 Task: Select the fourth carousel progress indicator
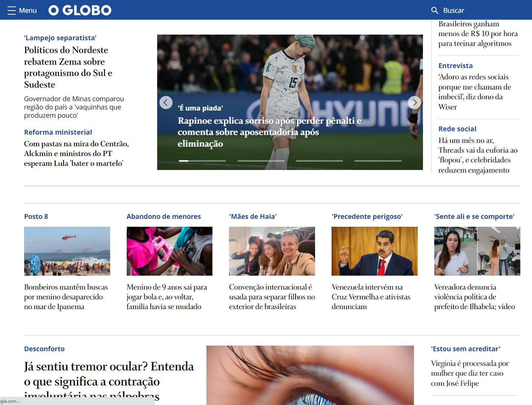coord(378,161)
